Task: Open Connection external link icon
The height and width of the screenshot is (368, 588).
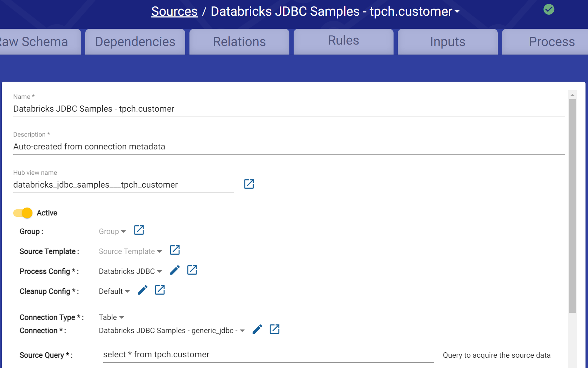Action: tap(274, 329)
